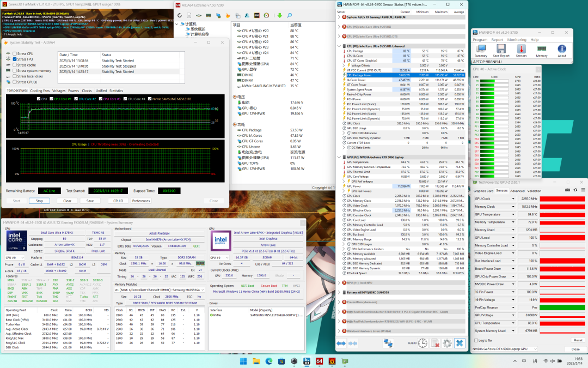Open settings gear in HWiNFO sensor footer

(447, 343)
